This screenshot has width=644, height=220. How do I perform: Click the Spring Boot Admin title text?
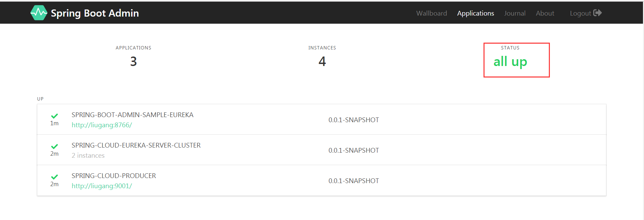(95, 13)
